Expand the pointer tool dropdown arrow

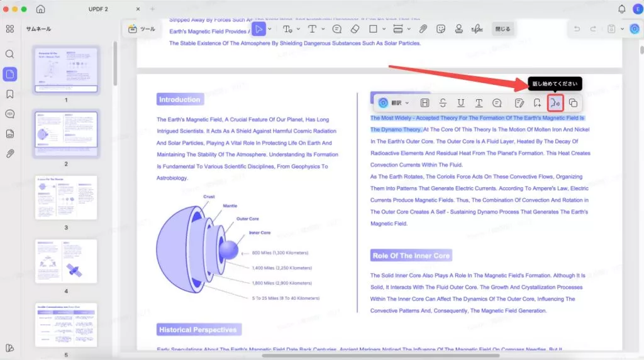(270, 29)
